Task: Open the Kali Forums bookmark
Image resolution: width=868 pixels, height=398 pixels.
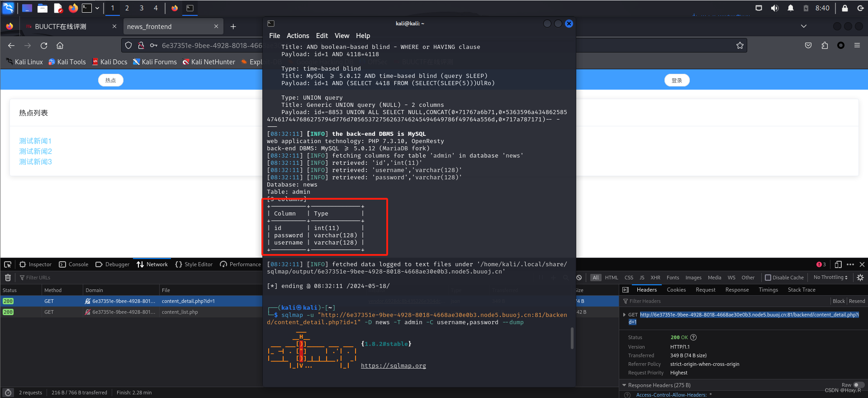Action: point(155,62)
